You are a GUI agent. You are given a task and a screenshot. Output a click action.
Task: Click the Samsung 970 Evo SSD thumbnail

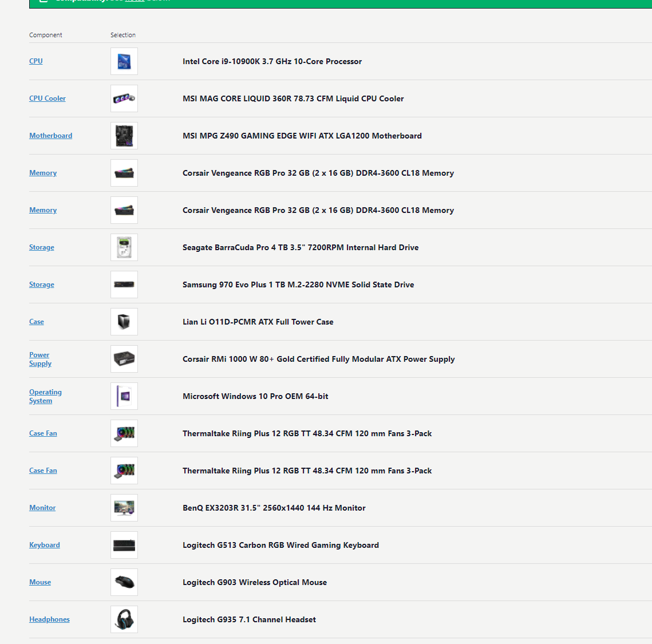[x=124, y=285]
